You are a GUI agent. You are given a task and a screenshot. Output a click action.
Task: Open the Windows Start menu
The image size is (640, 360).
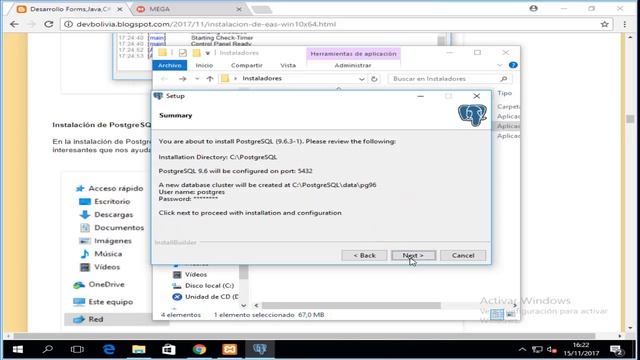(x=18, y=349)
